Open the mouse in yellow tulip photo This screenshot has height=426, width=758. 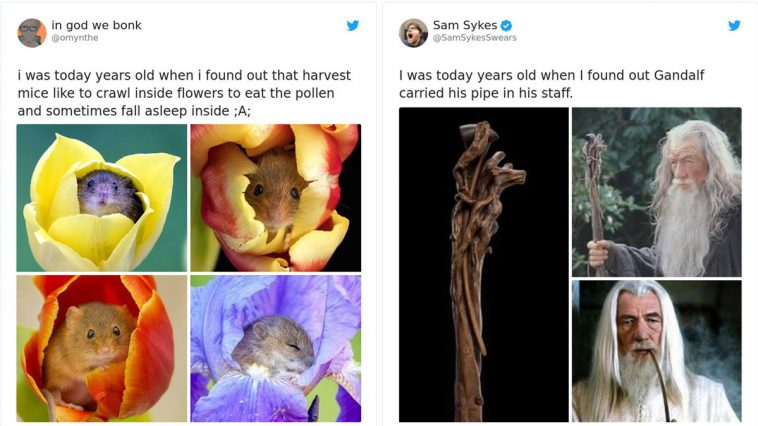102,197
